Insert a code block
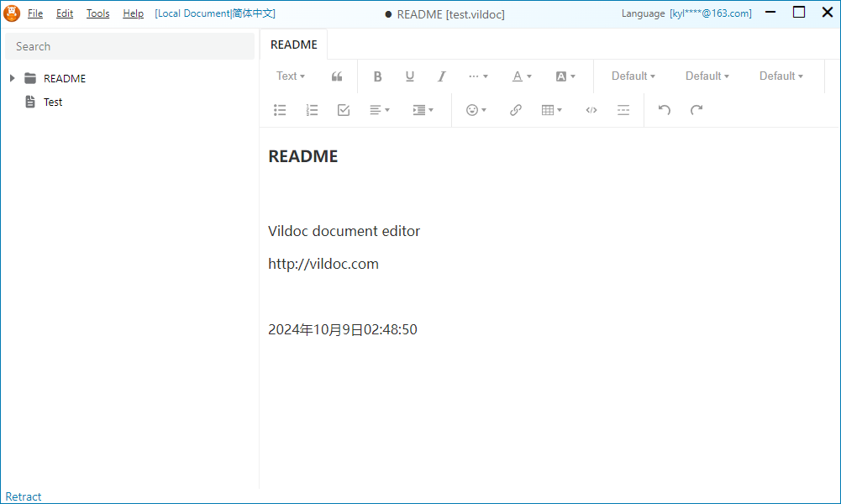 [591, 110]
